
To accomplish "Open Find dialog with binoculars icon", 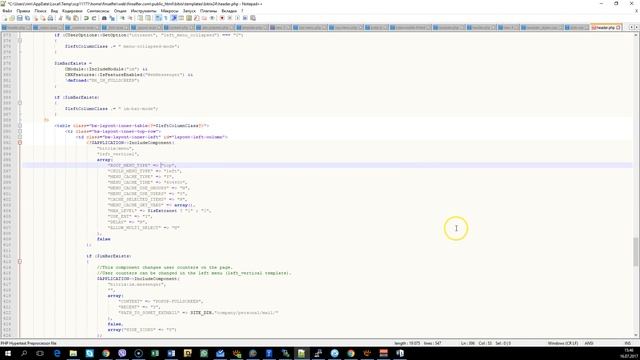I will (x=104, y=18).
